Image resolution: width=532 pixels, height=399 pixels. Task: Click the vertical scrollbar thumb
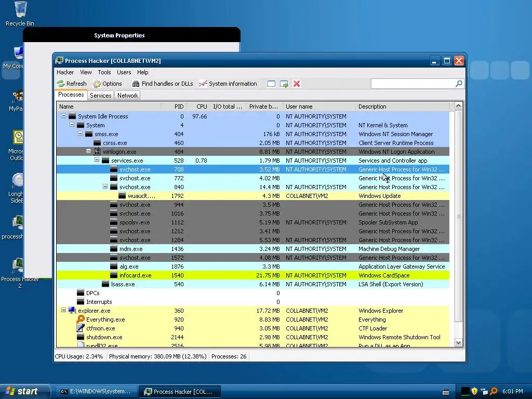(x=458, y=216)
